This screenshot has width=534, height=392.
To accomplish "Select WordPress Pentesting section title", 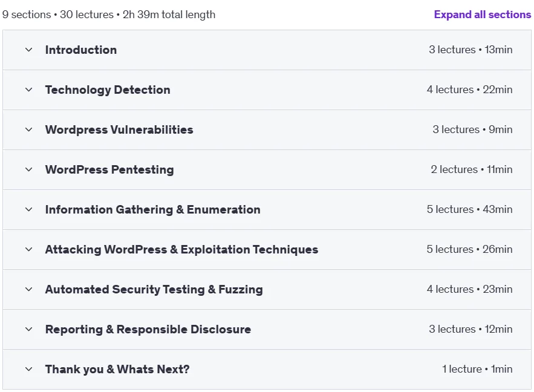I will pos(109,169).
